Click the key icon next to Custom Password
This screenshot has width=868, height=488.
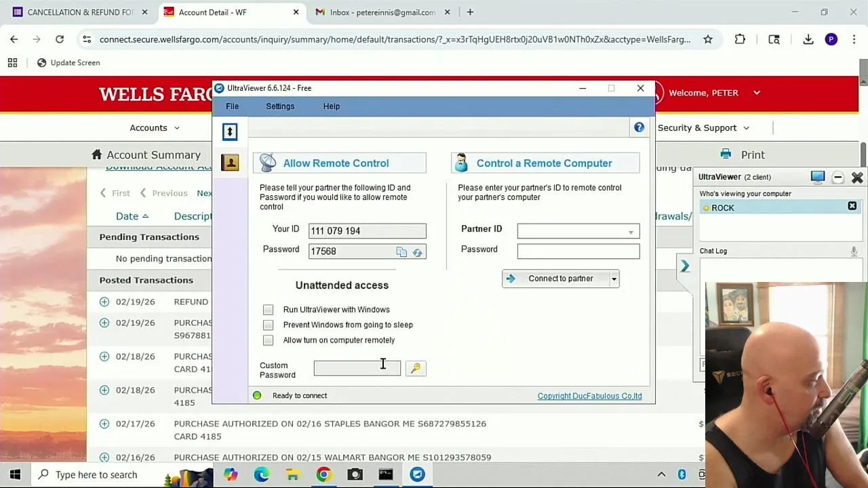(416, 368)
